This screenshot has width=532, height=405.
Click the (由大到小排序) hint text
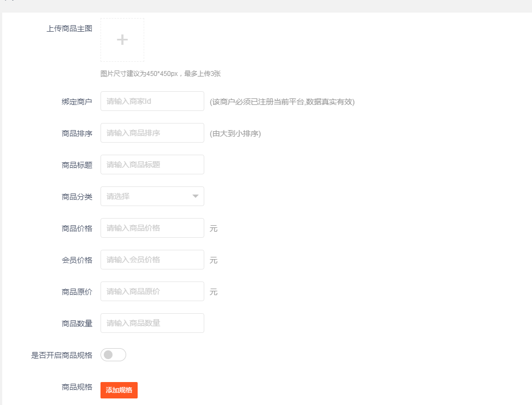(235, 133)
